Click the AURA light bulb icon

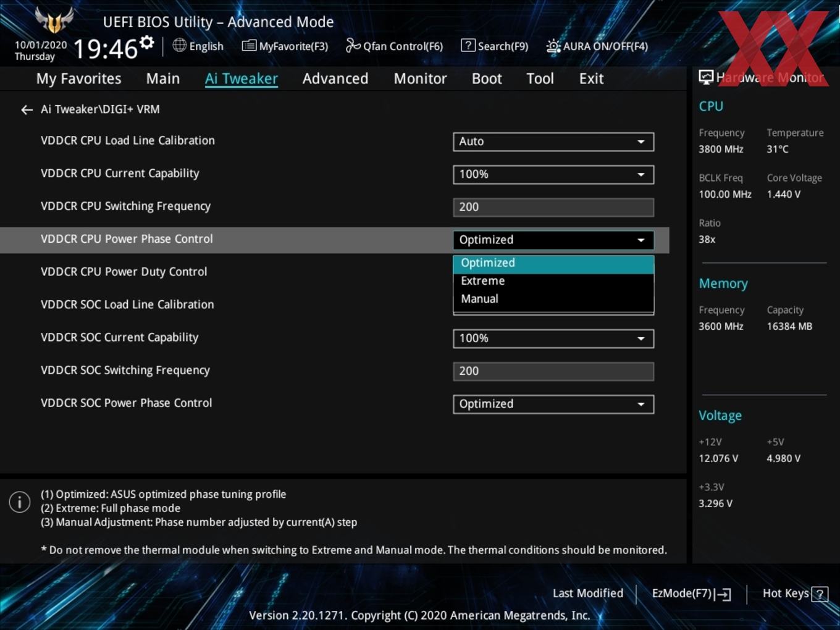pyautogui.click(x=553, y=46)
